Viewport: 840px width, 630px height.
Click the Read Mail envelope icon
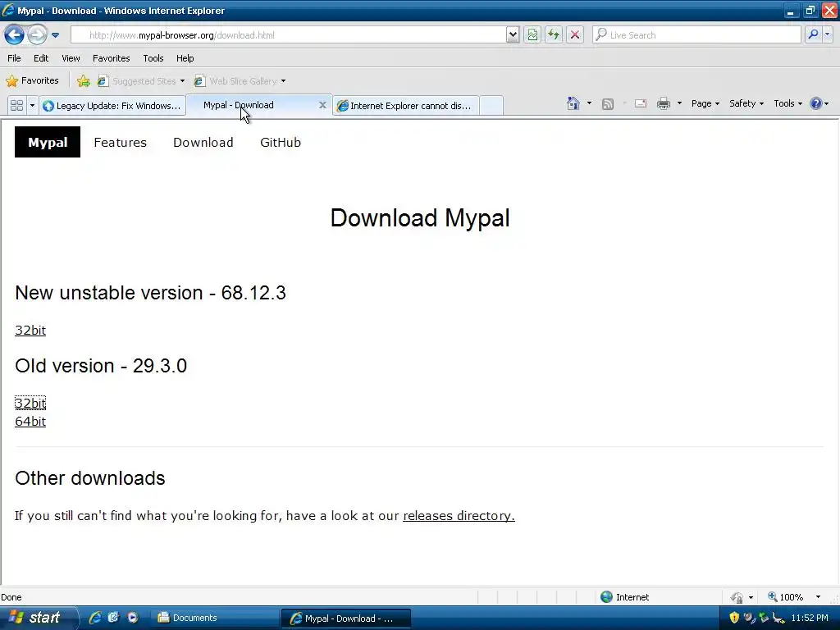[x=641, y=103]
